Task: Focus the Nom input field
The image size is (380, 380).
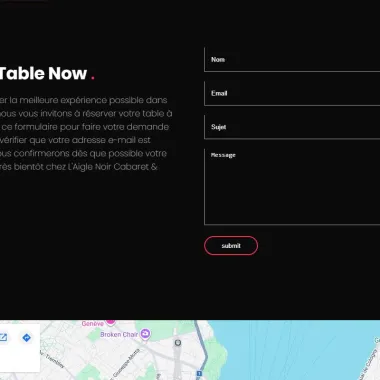Action: click(x=292, y=60)
